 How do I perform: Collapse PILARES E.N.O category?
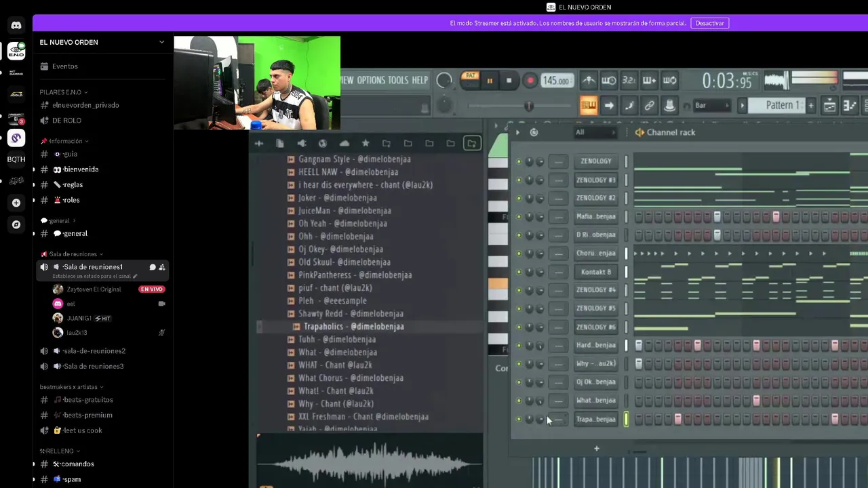[63, 92]
